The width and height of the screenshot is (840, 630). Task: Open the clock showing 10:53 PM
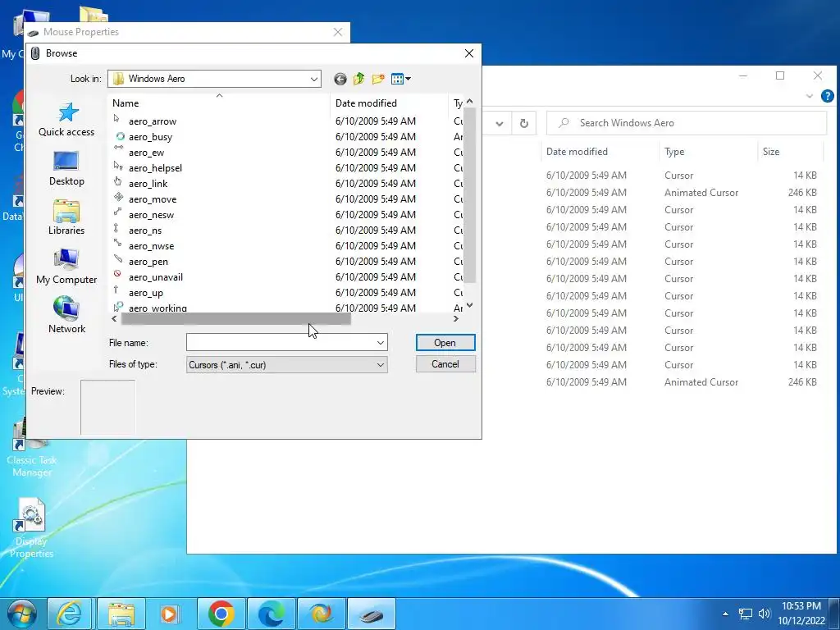801,614
